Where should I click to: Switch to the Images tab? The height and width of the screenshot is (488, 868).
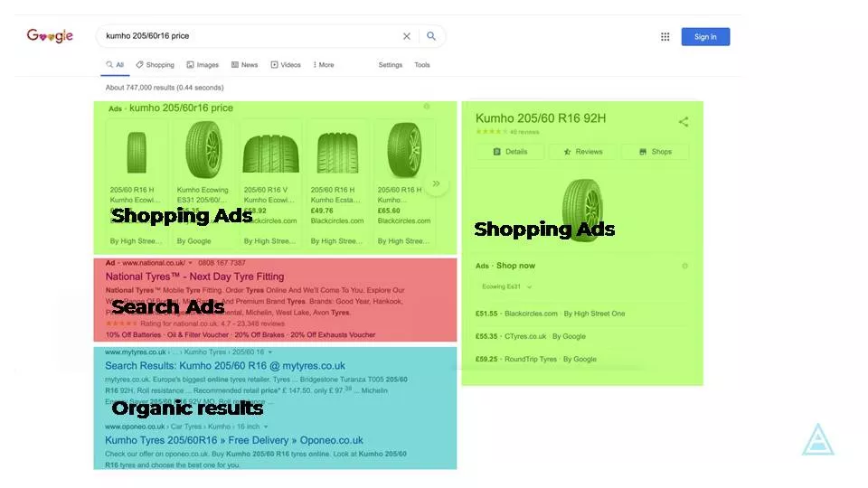tap(203, 65)
